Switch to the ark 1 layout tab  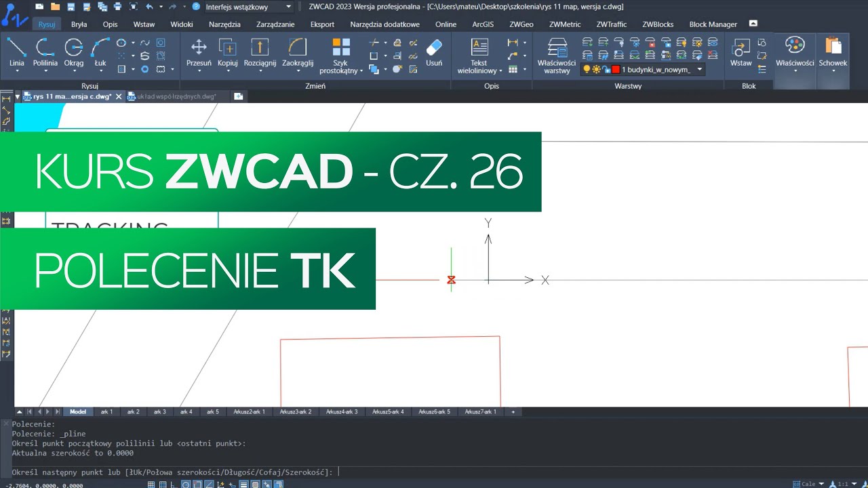coord(106,411)
